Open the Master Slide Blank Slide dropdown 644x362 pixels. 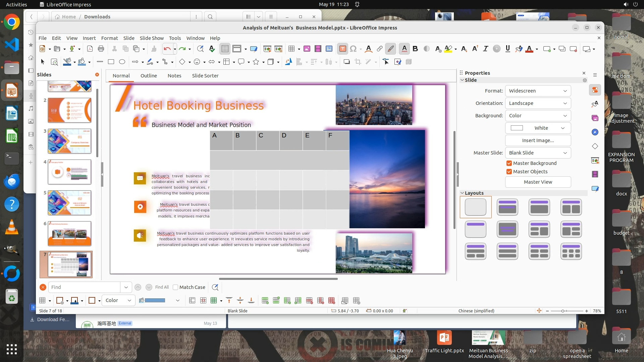click(x=538, y=153)
